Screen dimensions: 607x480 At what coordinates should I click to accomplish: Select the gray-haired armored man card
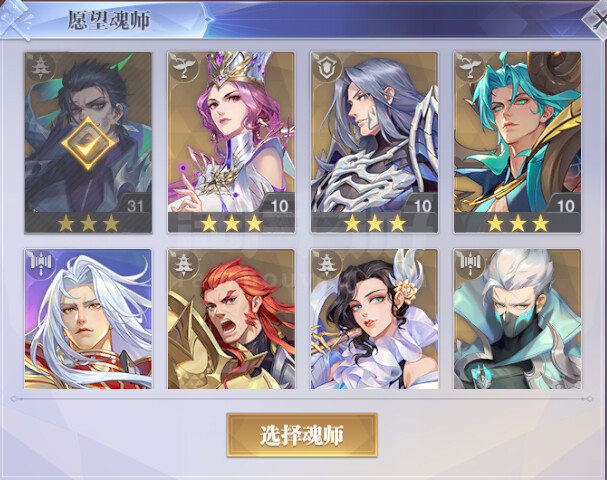tap(374, 142)
